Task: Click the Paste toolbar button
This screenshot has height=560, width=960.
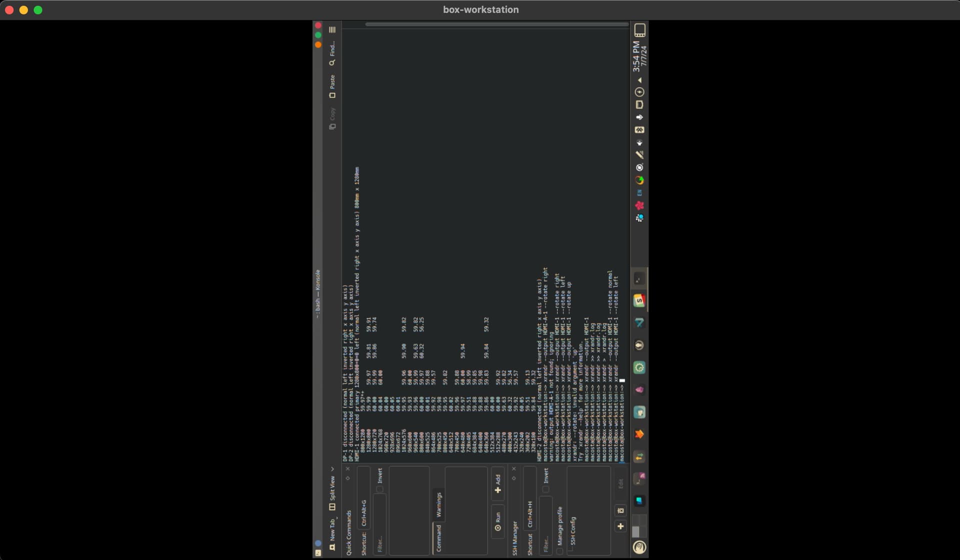Action: pyautogui.click(x=332, y=86)
